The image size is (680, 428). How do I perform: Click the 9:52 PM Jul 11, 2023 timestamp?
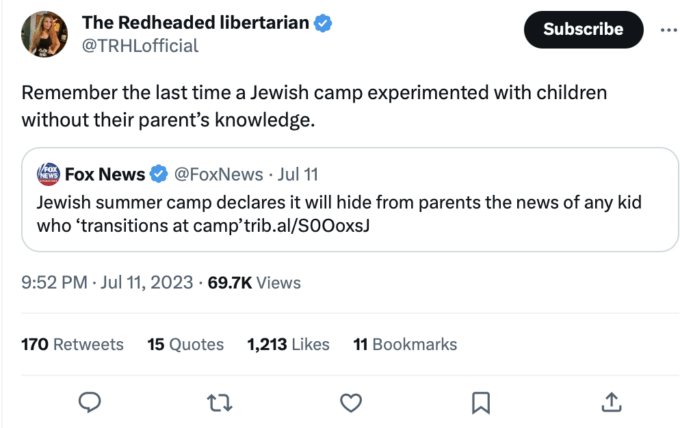(107, 283)
